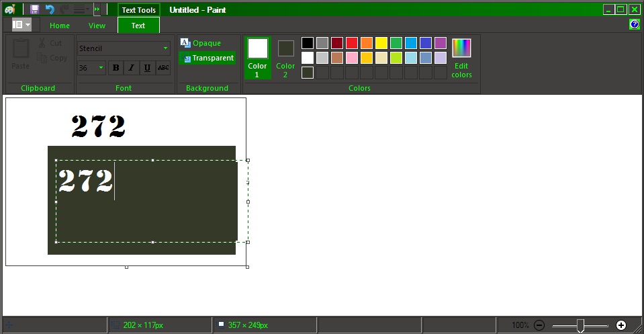
Task: Toggle Italic text formatting
Action: pos(132,68)
